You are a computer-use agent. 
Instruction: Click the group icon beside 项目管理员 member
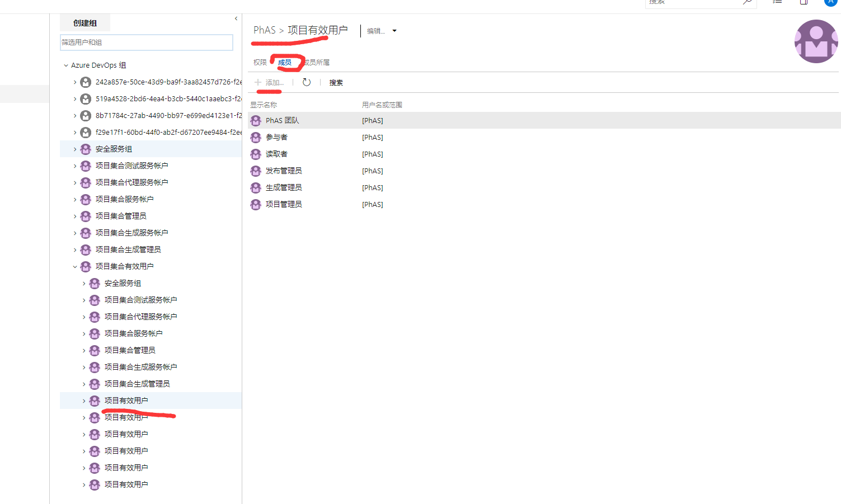click(x=256, y=205)
